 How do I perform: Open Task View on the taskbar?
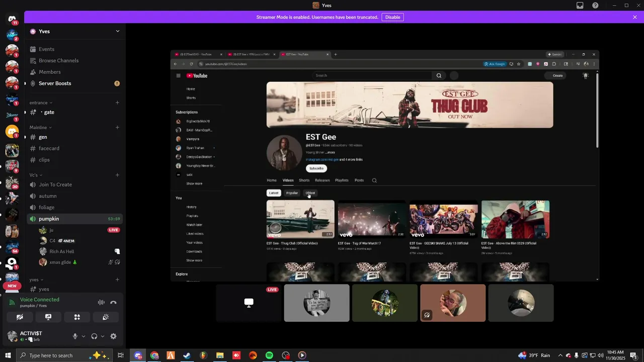121,355
